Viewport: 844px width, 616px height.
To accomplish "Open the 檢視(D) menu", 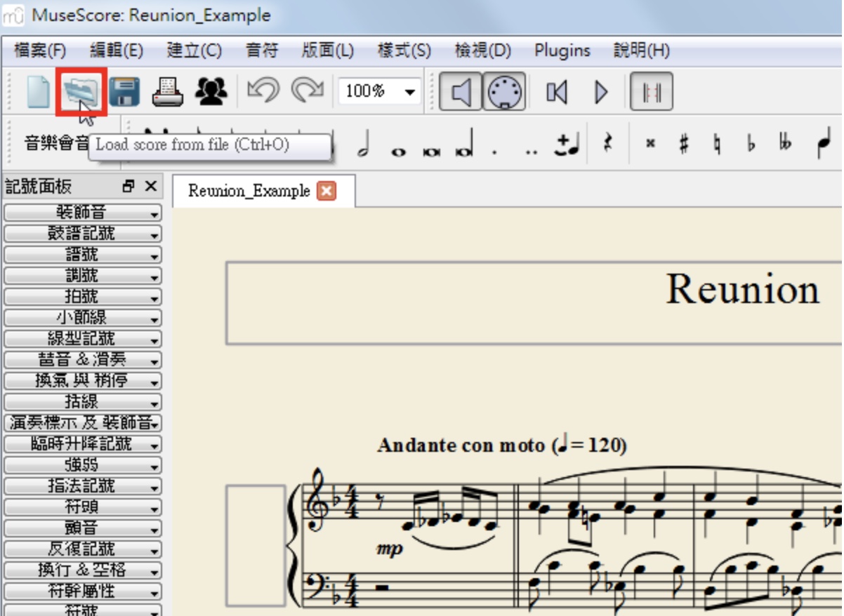I will 483,51.
